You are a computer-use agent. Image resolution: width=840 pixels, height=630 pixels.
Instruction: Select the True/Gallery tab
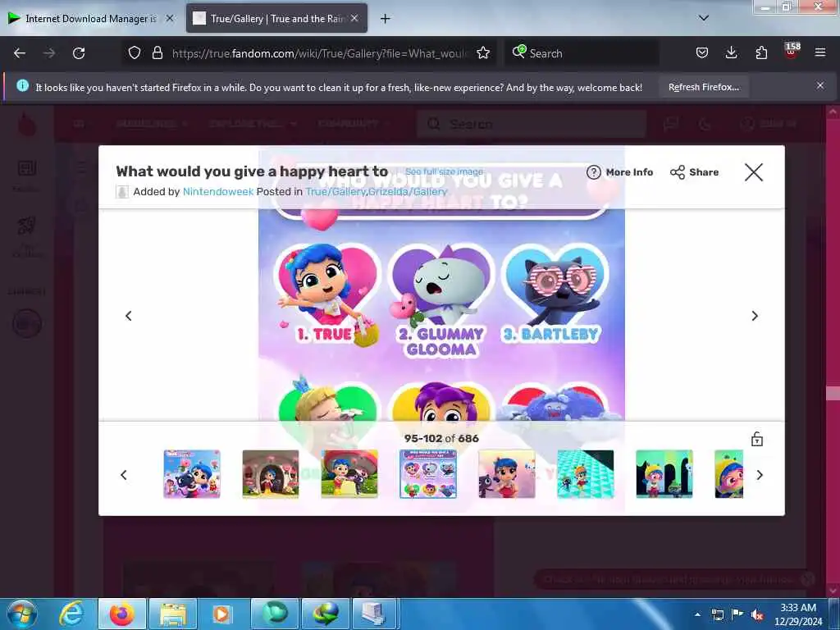[x=276, y=19]
